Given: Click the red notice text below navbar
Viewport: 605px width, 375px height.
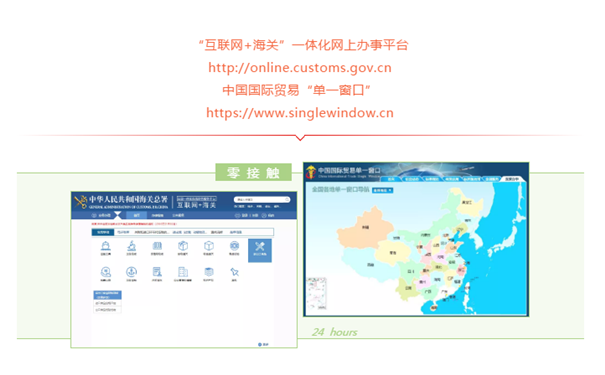Looking at the screenshot, I should pos(134,223).
